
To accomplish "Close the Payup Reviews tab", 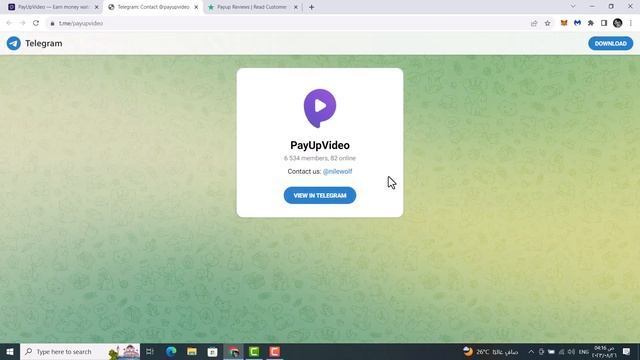I will click(296, 7).
